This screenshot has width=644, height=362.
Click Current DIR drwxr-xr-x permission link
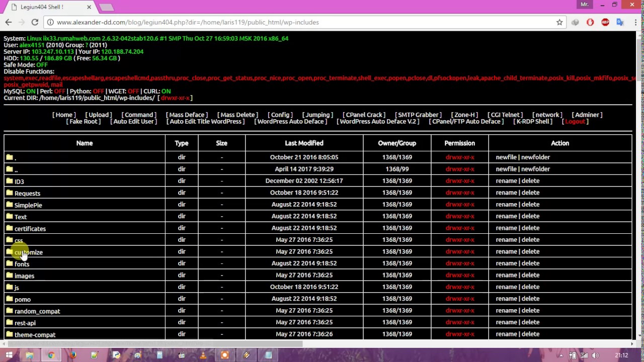tap(175, 98)
